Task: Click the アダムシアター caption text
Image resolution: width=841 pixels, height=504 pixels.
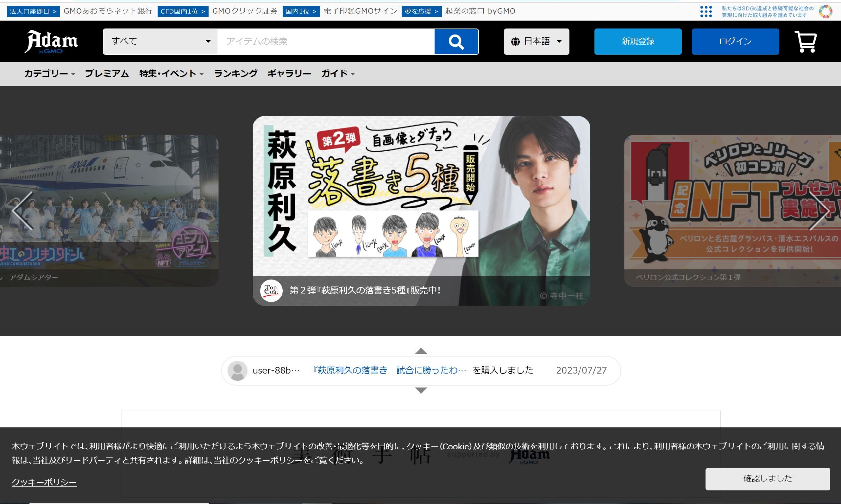Action: click(34, 277)
